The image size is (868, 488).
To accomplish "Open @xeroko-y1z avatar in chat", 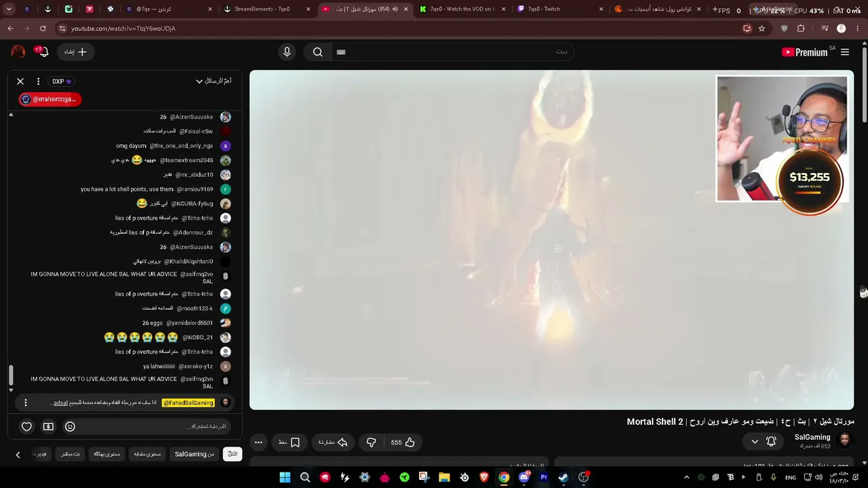I will [226, 366].
